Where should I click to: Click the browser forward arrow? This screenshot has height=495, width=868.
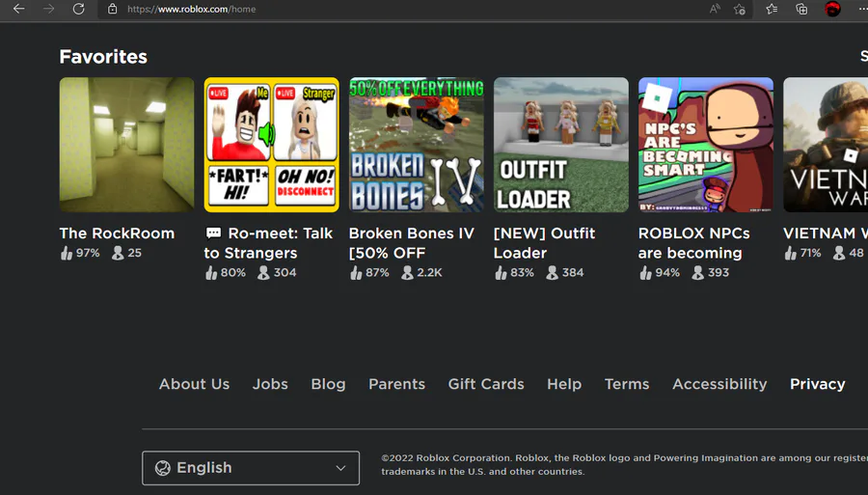[x=49, y=9]
